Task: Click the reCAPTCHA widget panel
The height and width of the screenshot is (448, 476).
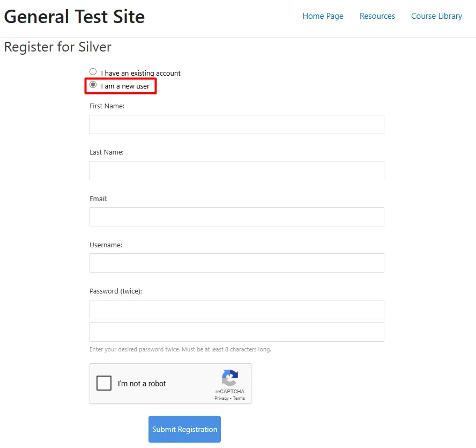Action: (170, 383)
